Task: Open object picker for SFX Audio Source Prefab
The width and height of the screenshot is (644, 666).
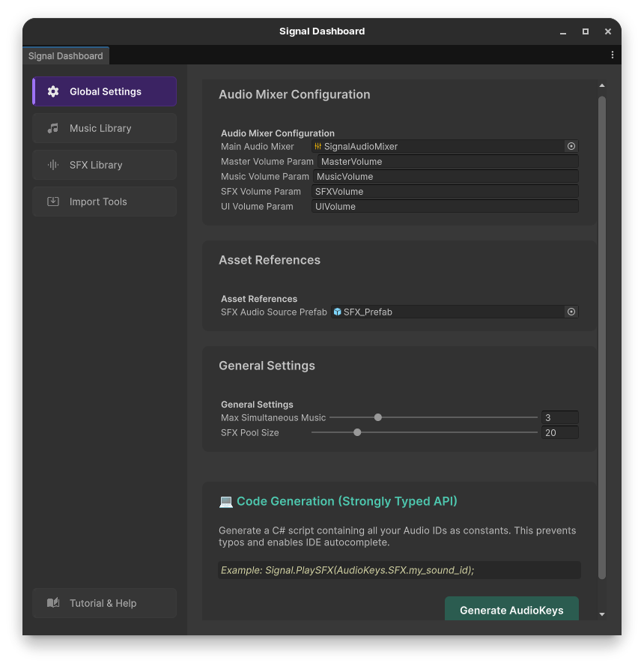Action: coord(571,312)
